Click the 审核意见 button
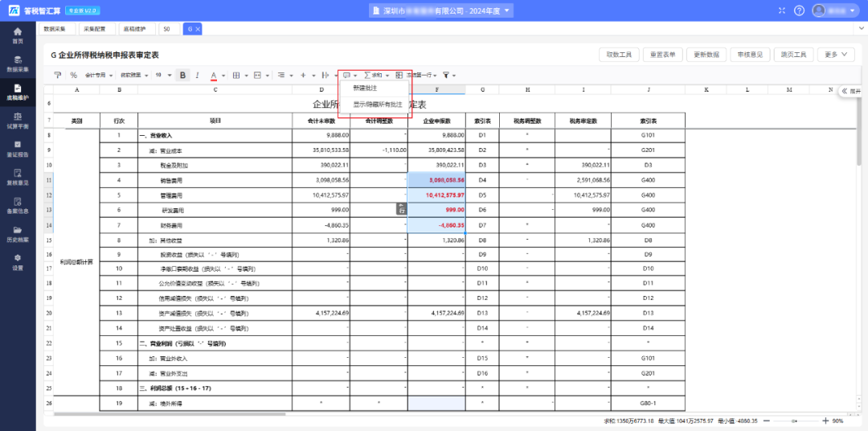This screenshot has width=868, height=431. tap(750, 55)
